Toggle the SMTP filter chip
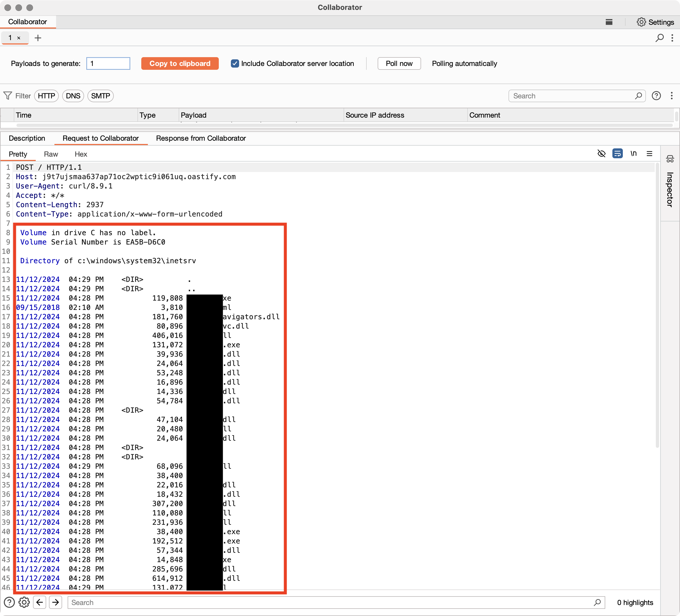Image resolution: width=680 pixels, height=616 pixels. [101, 96]
